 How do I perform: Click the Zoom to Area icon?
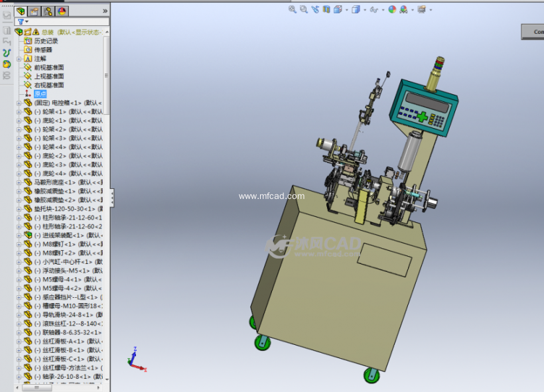pyautogui.click(x=304, y=10)
